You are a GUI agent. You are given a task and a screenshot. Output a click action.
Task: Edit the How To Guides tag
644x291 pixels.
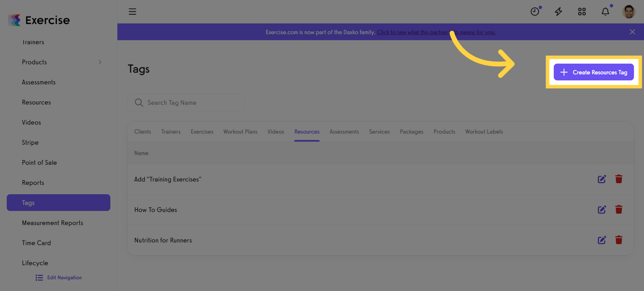coord(602,210)
